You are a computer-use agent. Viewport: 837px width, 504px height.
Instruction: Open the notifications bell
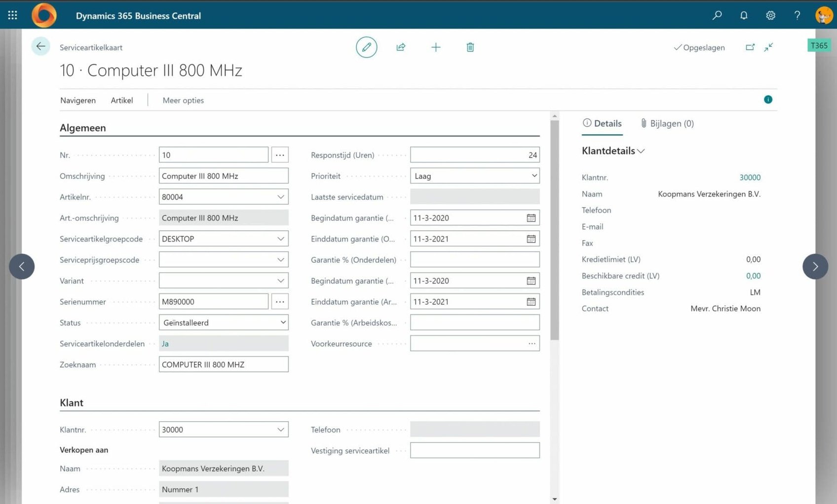coord(744,15)
